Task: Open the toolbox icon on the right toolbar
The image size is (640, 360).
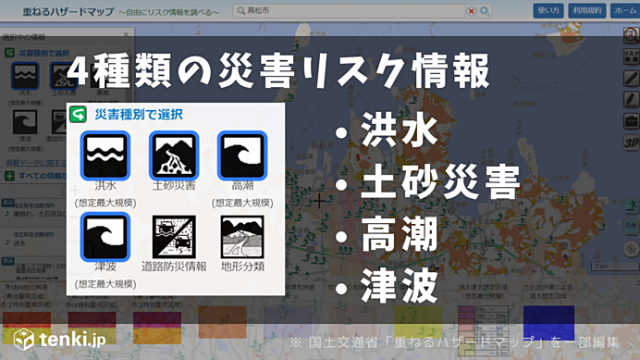Action: pyautogui.click(x=631, y=121)
